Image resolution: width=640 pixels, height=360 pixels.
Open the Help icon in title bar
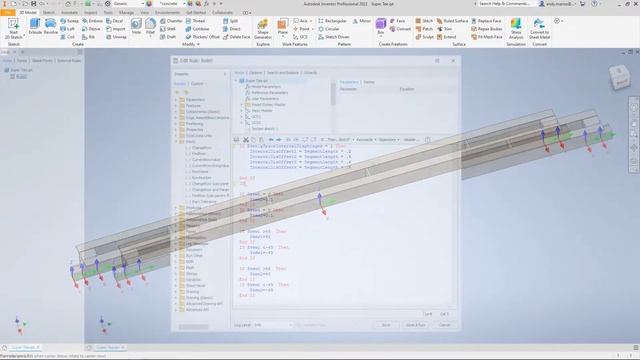[x=595, y=4]
